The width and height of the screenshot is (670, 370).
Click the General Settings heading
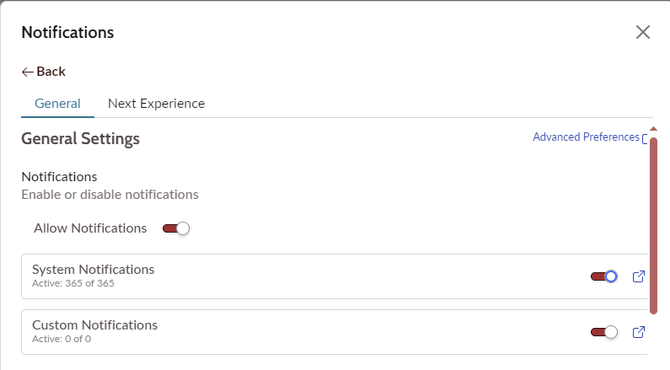80,139
